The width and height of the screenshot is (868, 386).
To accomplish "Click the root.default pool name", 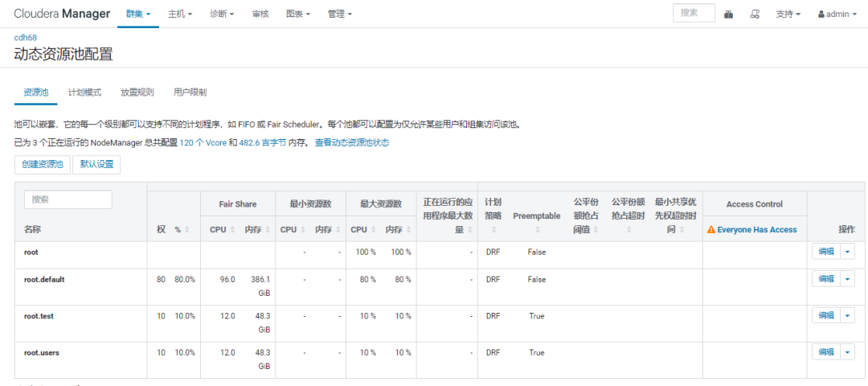I will click(44, 280).
